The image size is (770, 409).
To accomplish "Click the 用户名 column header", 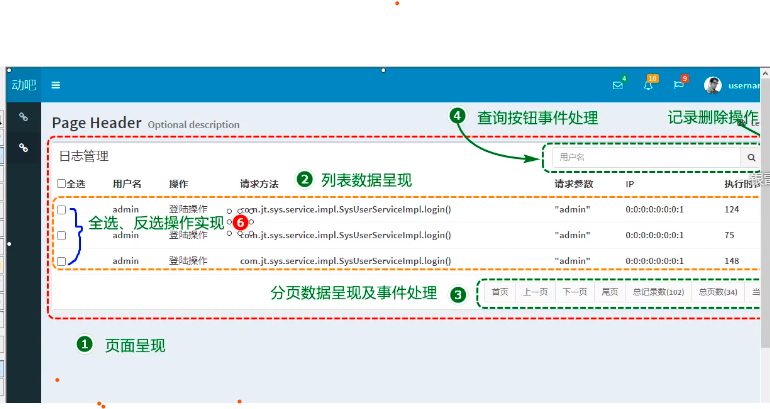I will pyautogui.click(x=127, y=184).
